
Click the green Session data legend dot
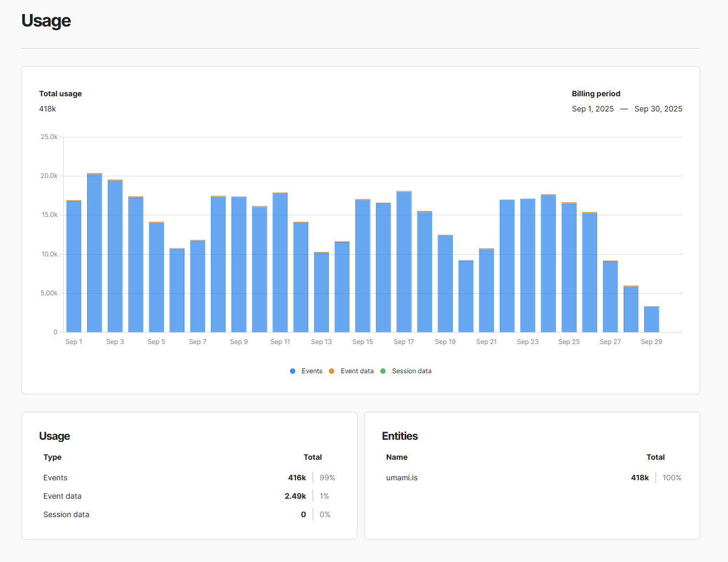(383, 371)
